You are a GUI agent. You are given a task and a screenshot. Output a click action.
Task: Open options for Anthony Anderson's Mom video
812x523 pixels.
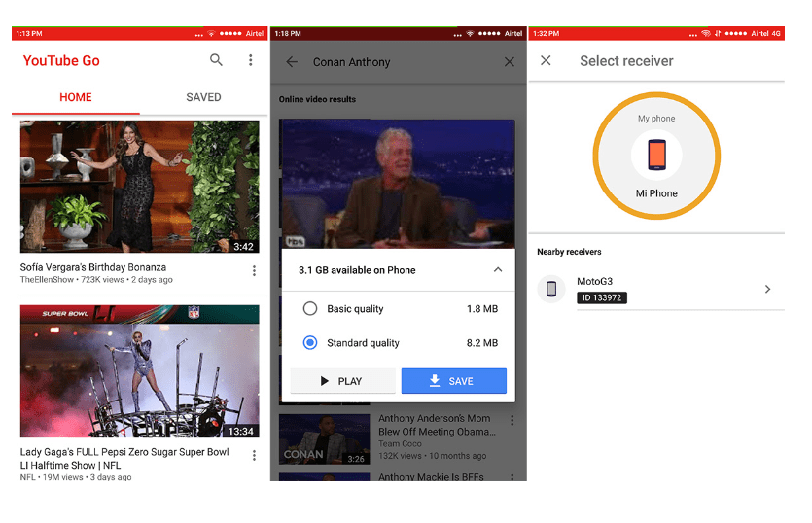click(512, 421)
